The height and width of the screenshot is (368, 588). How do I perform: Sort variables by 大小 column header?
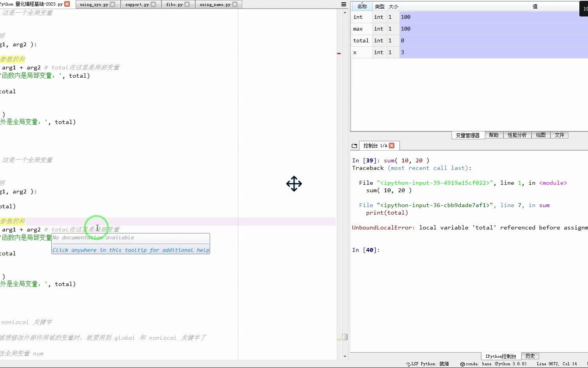click(393, 6)
